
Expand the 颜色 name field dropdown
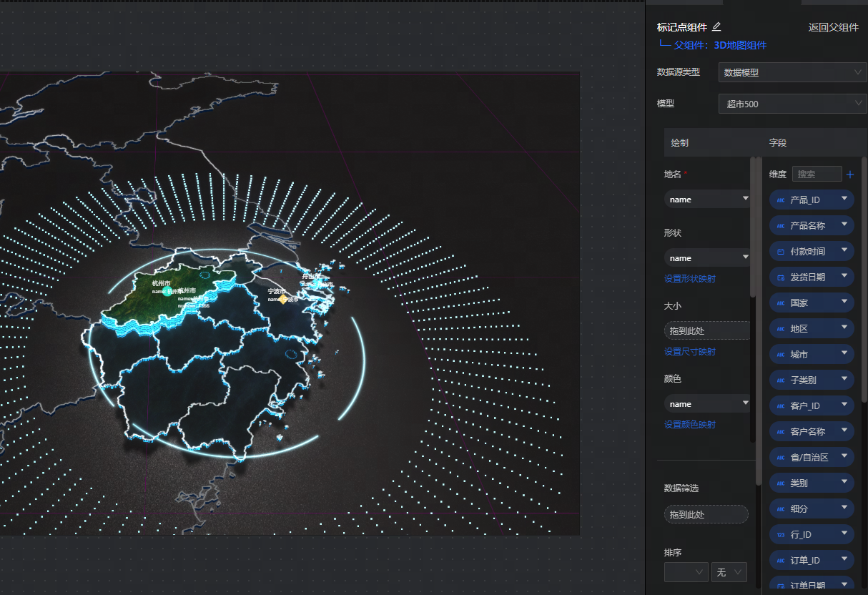coord(745,403)
